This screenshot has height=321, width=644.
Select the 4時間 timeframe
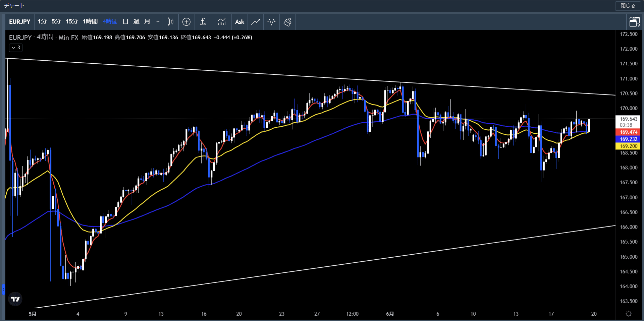[110, 22]
